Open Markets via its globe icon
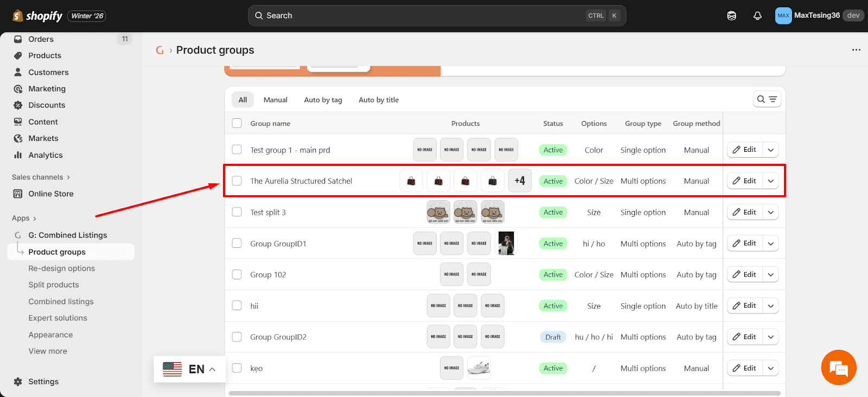Screen dimensions: 868x397 coord(18,138)
